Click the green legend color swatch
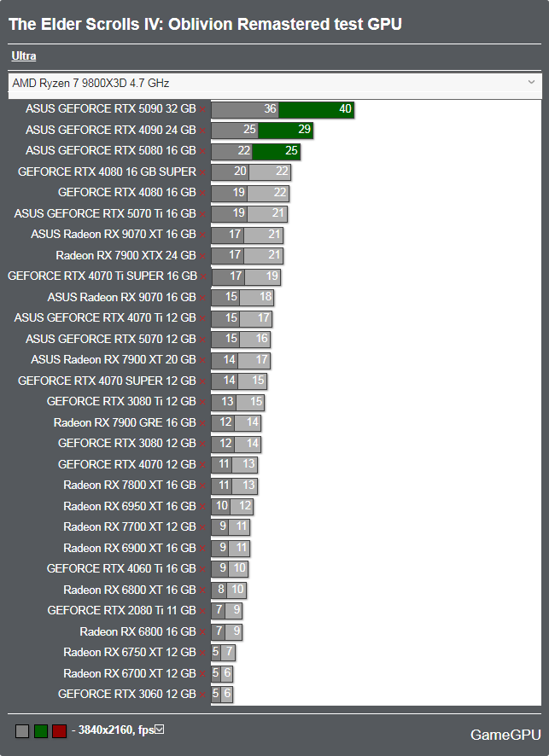 pyautogui.click(x=41, y=731)
